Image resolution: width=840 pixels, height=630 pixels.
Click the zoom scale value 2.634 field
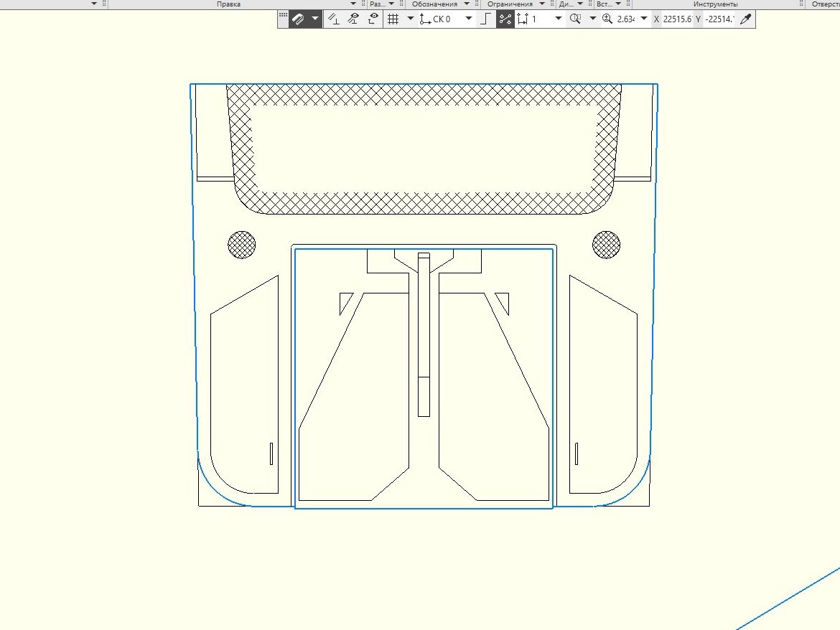point(625,19)
